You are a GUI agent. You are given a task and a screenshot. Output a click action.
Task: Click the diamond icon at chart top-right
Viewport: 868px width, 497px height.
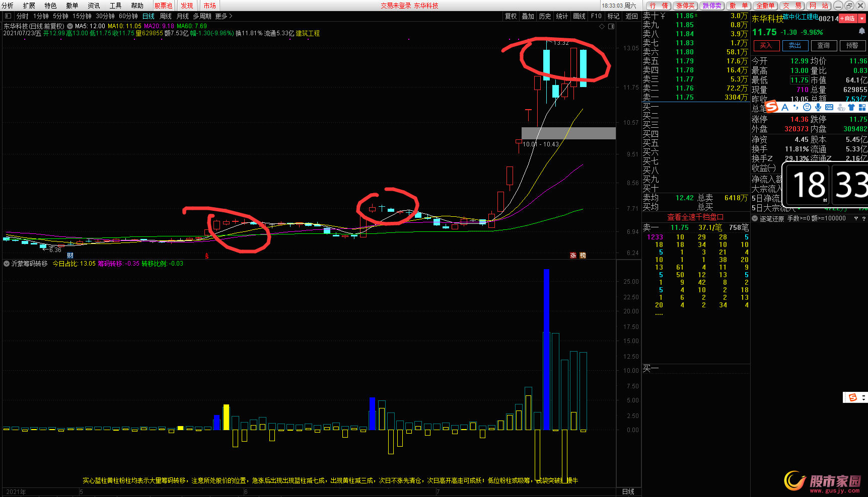pos(602,26)
